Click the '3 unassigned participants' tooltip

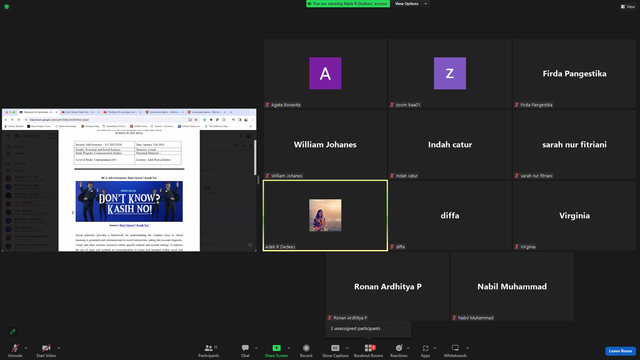pos(368,329)
